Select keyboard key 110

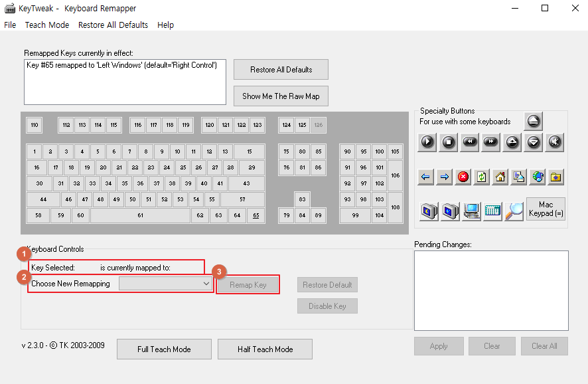pos(35,125)
